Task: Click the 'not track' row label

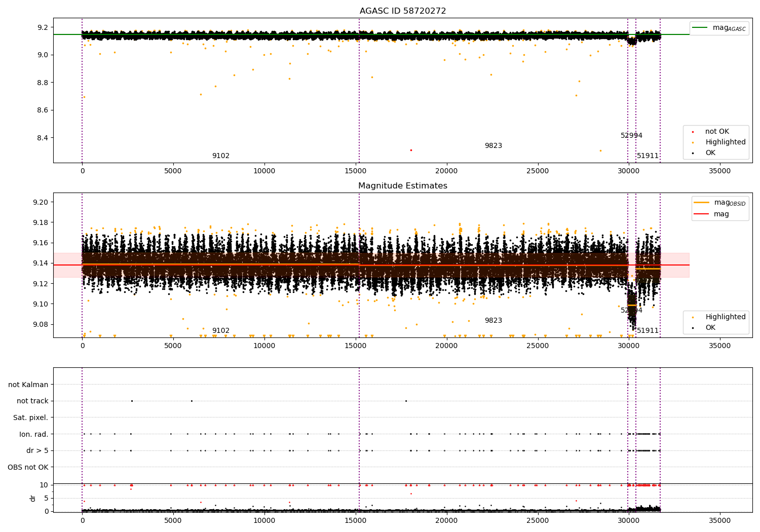Action: coord(32,401)
